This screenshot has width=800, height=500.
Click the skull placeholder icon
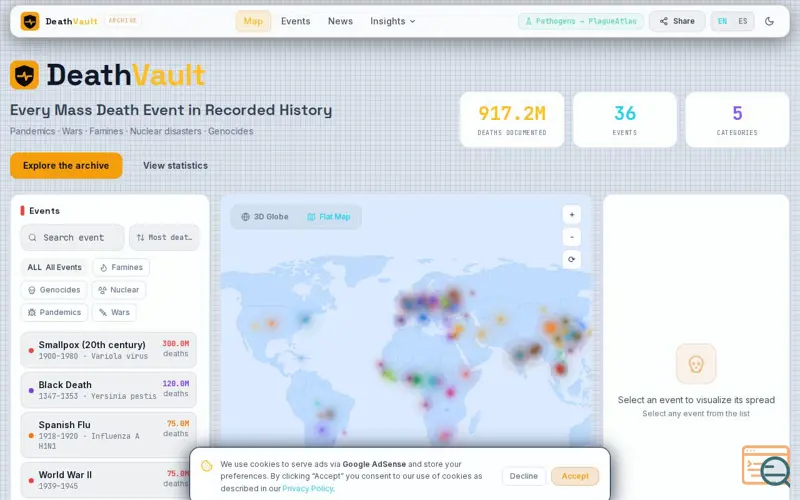[x=696, y=364]
